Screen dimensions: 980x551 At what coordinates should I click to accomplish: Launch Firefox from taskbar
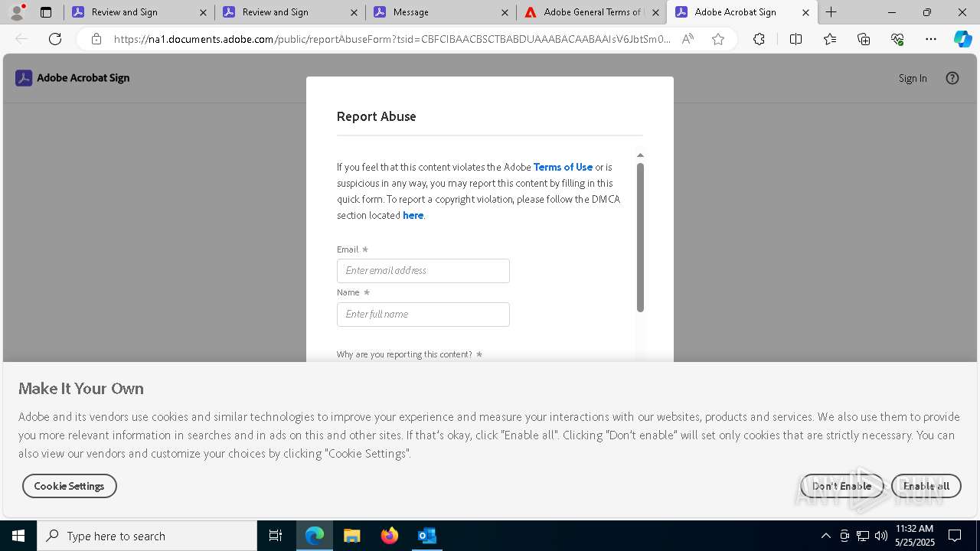click(x=390, y=536)
